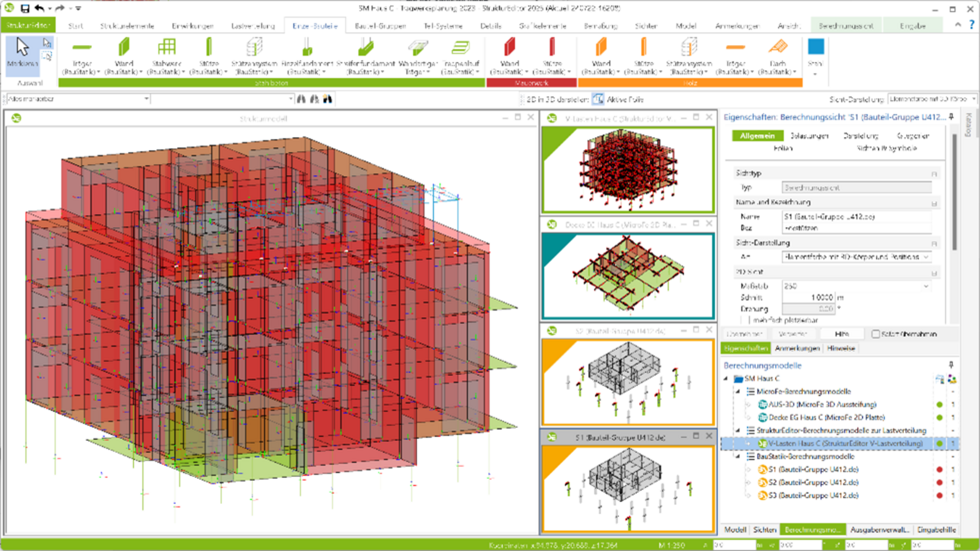Click red status dot of S1 model row

pyautogui.click(x=940, y=470)
